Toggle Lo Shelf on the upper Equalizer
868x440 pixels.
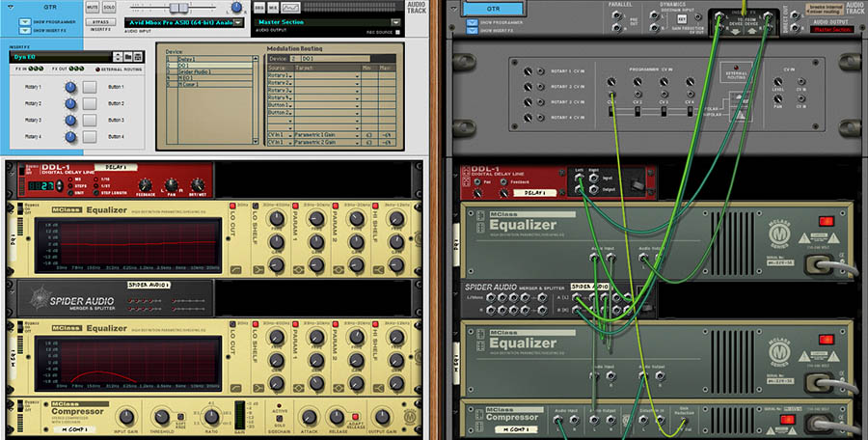[x=257, y=206]
